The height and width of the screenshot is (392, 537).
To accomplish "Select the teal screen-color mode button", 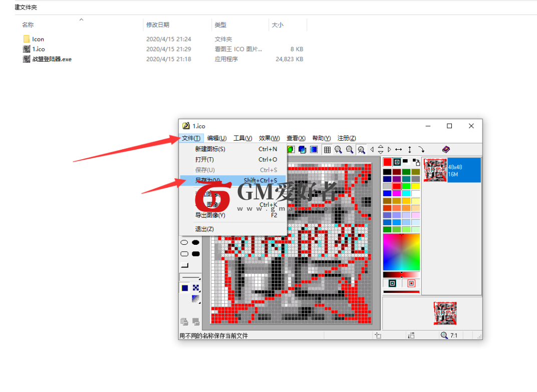I will tap(392, 283).
